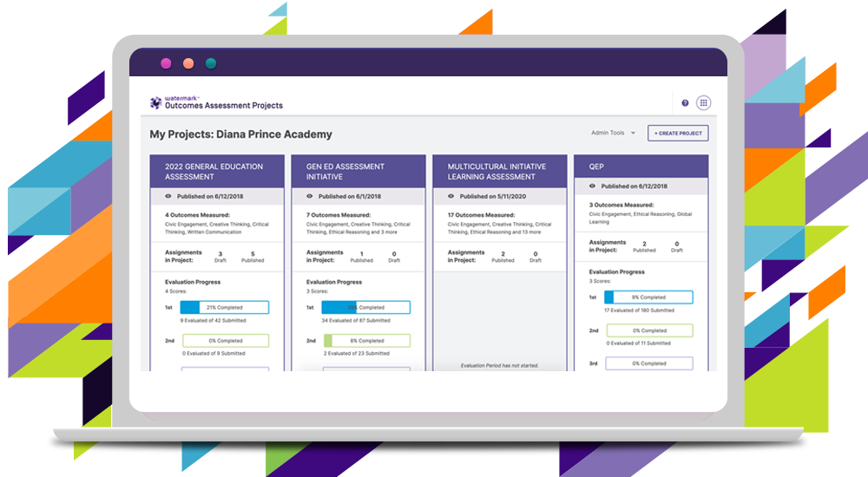Click 'Published on 5/11/2020' text
Viewport: 868px width, 477px height.
493,197
